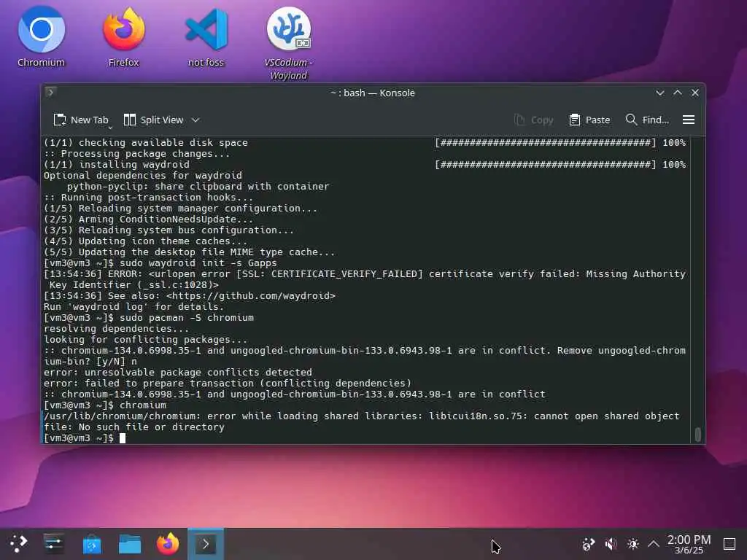Click Split View in Konsole toolbar

click(153, 120)
